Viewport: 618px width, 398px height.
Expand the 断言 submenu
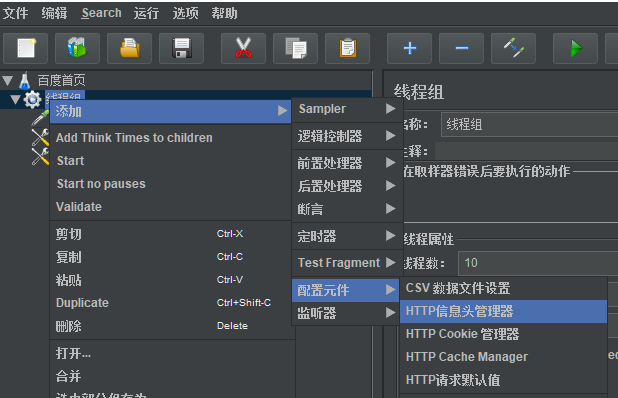coord(347,208)
